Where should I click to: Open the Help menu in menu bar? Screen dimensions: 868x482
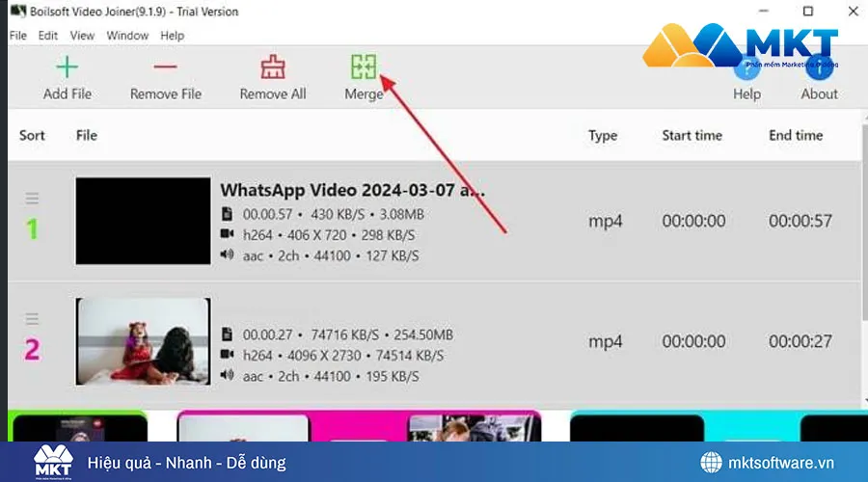click(x=173, y=36)
